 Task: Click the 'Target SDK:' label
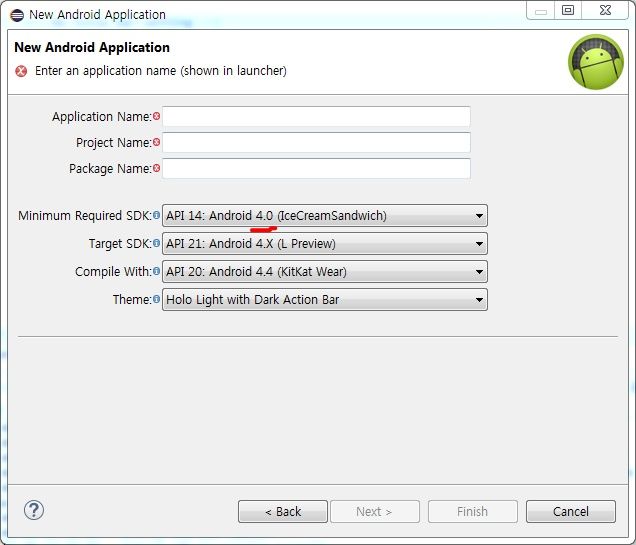pos(120,243)
